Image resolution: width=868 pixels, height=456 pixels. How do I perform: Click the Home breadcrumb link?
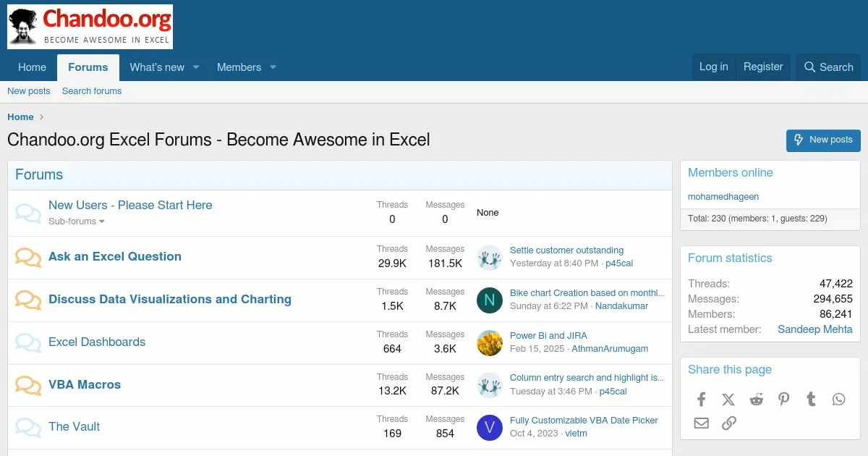click(x=20, y=117)
